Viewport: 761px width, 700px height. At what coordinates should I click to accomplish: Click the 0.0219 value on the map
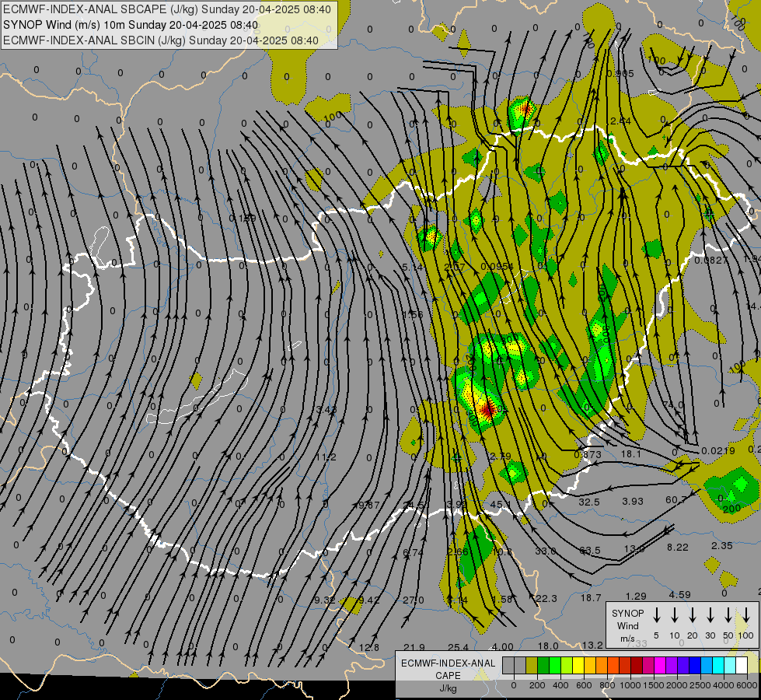pos(718,451)
